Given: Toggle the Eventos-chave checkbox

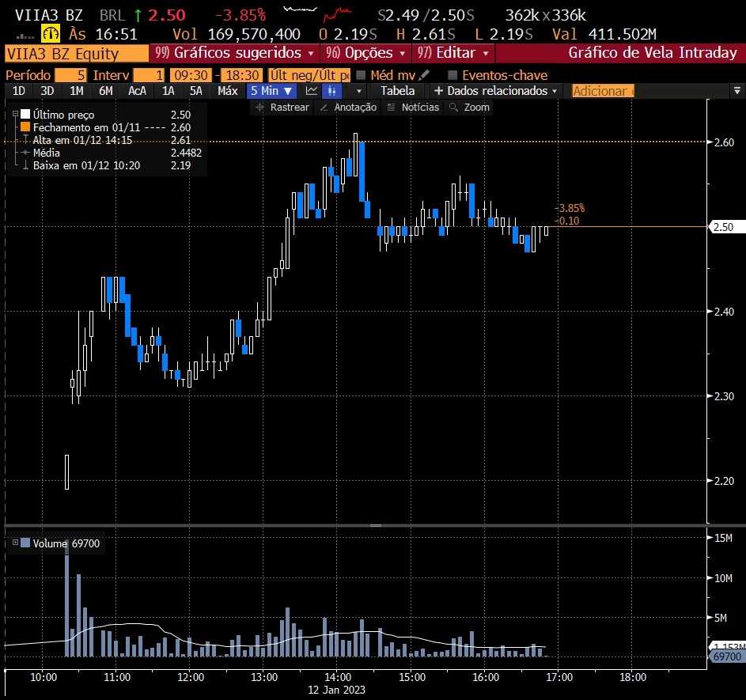Looking at the screenshot, I should click(x=453, y=75).
